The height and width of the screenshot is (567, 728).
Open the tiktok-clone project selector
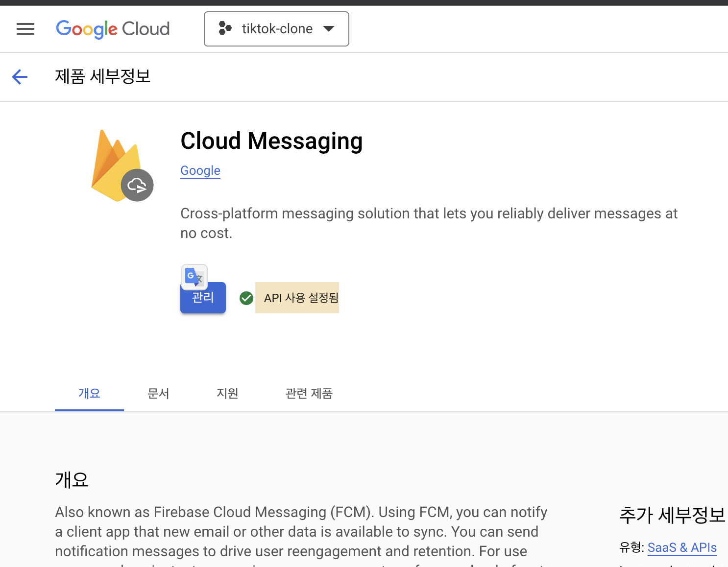click(276, 29)
